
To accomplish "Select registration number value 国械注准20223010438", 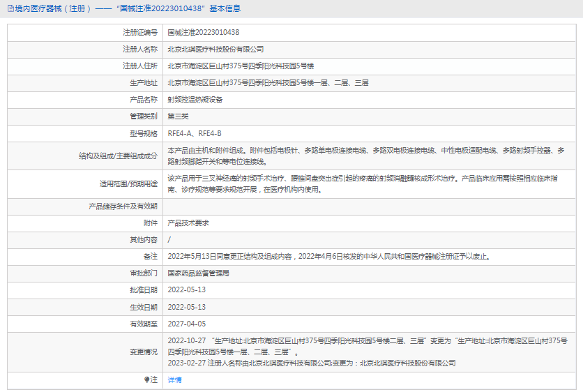I will (x=204, y=32).
